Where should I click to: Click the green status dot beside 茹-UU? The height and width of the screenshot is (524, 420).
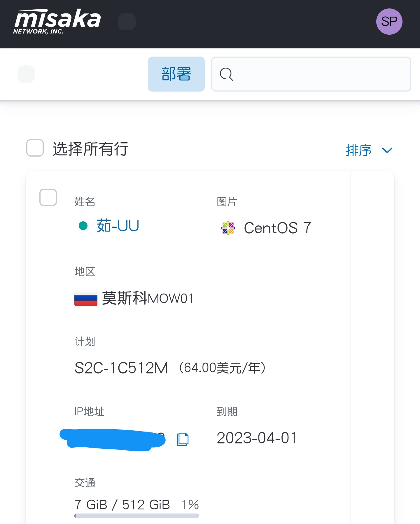tap(83, 226)
